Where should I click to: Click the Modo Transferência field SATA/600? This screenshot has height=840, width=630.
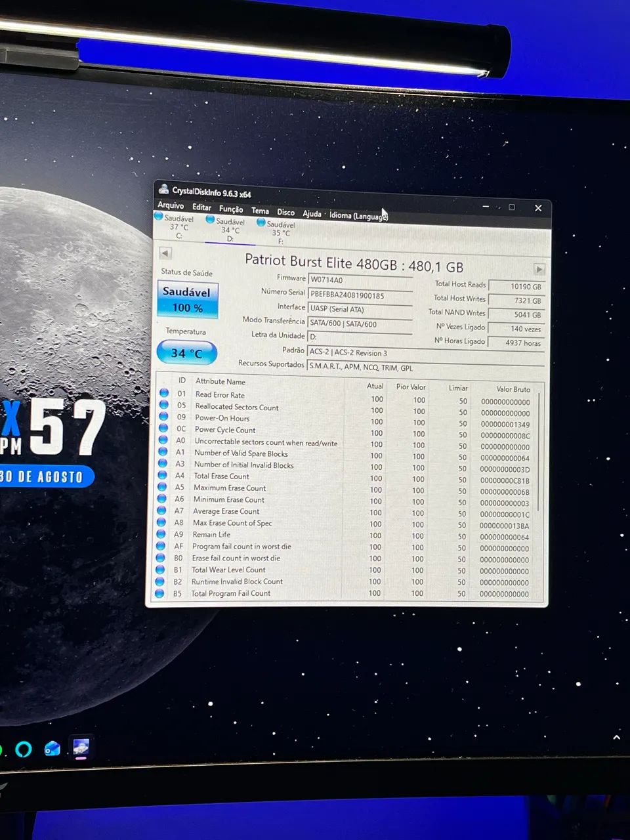coord(360,324)
